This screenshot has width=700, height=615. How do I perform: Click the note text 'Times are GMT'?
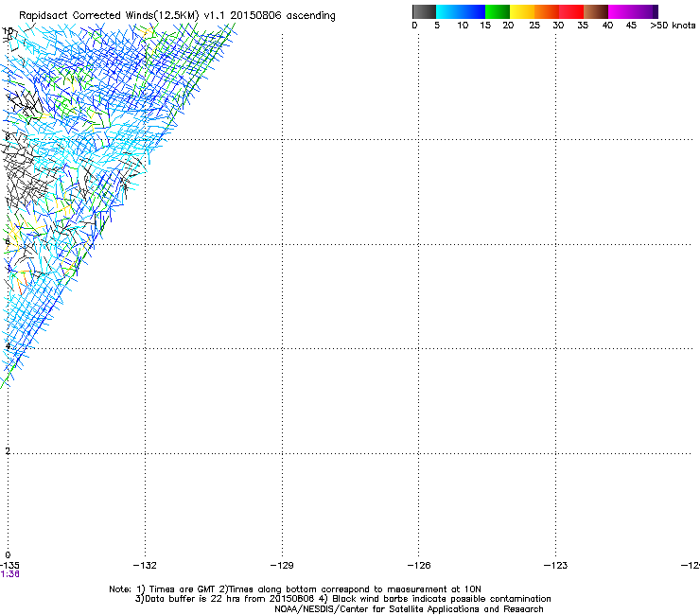(x=183, y=589)
